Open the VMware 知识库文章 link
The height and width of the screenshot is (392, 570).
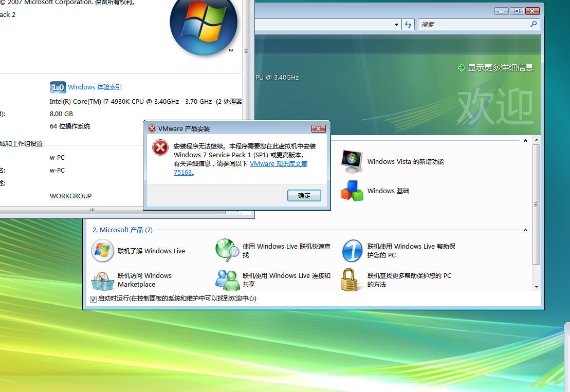(278, 164)
